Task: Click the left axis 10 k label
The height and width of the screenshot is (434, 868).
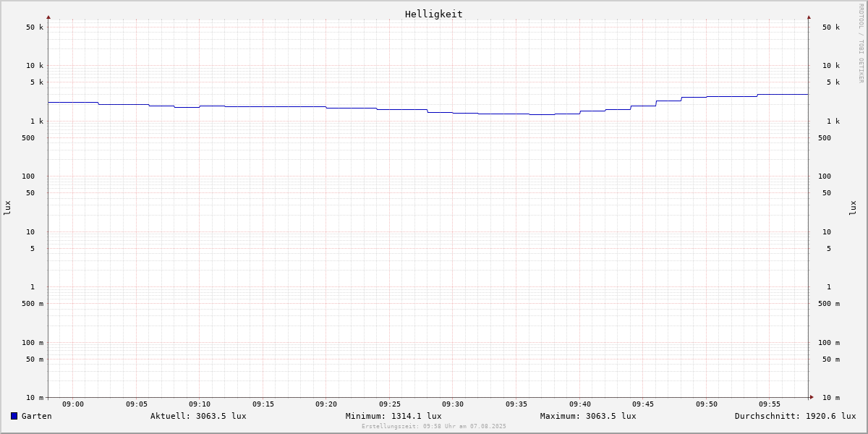Action: coord(35,66)
